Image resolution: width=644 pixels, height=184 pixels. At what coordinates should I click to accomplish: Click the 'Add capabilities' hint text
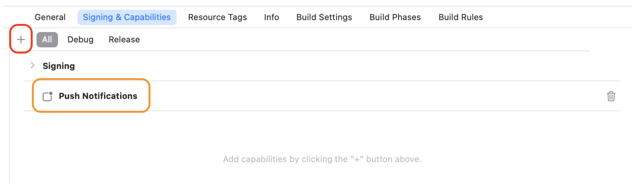click(x=322, y=159)
